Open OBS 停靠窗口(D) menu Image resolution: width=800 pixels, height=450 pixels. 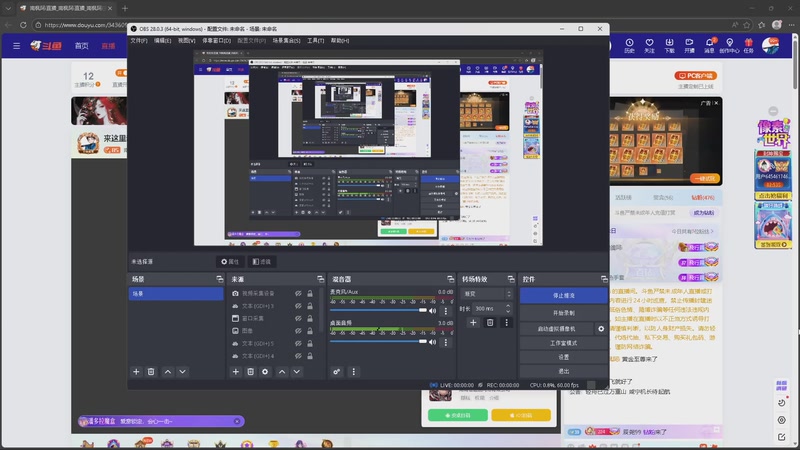coord(216,40)
